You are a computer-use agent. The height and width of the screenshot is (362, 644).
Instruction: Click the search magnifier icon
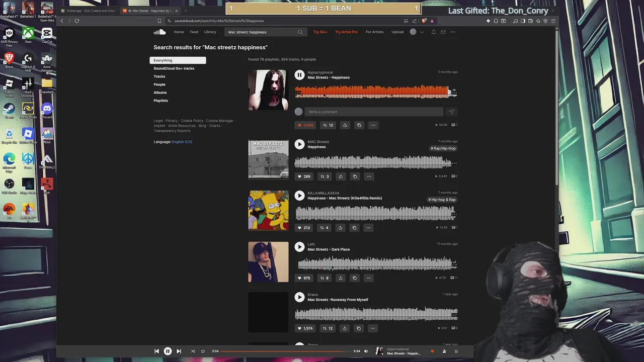[300, 32]
